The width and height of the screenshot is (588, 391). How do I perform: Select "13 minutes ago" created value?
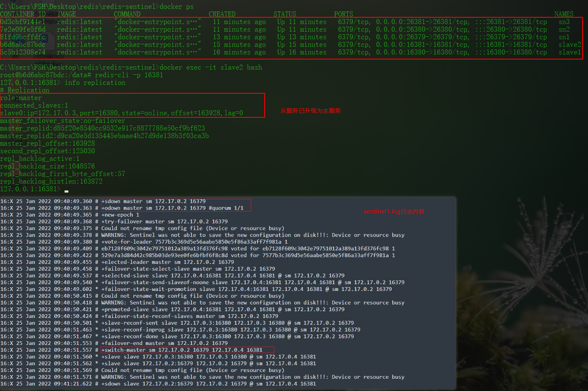point(239,37)
